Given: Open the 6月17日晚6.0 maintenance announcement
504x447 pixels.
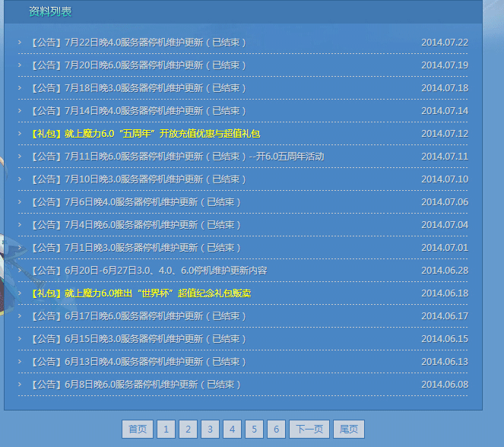Looking at the screenshot, I should (x=137, y=316).
